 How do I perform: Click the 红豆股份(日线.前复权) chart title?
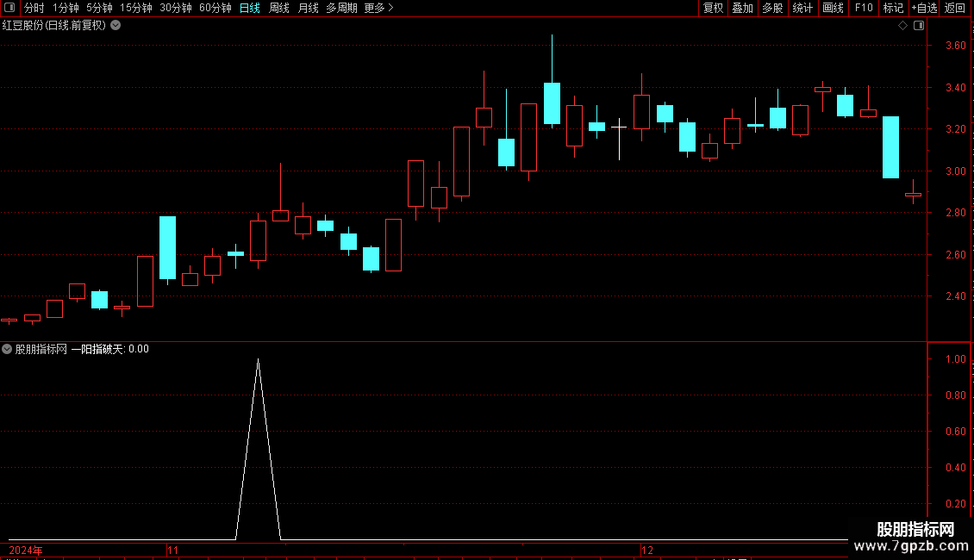point(54,26)
